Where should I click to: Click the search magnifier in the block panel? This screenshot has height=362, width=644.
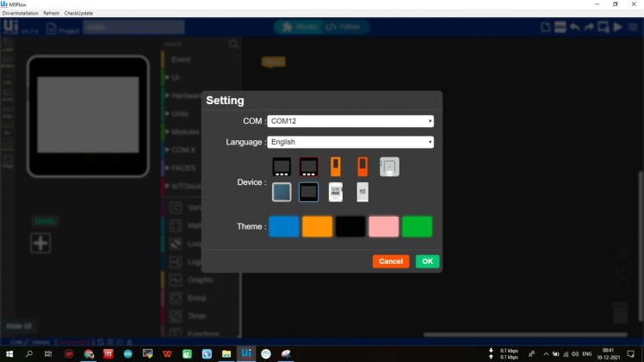pos(233,44)
